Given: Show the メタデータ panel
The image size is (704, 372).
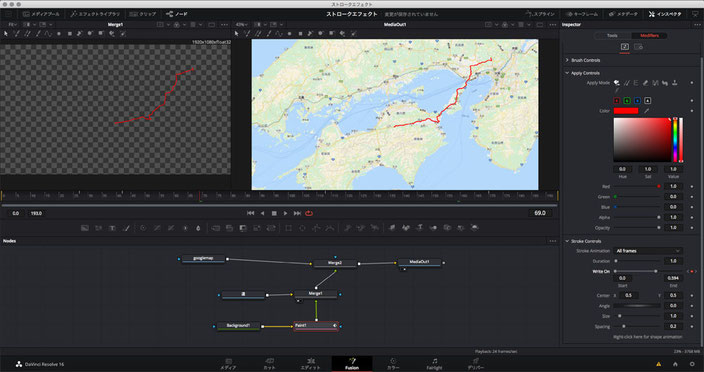Looking at the screenshot, I should (622, 14).
